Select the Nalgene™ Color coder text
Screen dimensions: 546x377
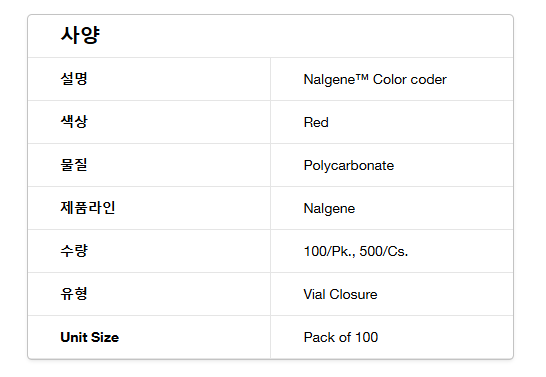pyautogui.click(x=375, y=80)
